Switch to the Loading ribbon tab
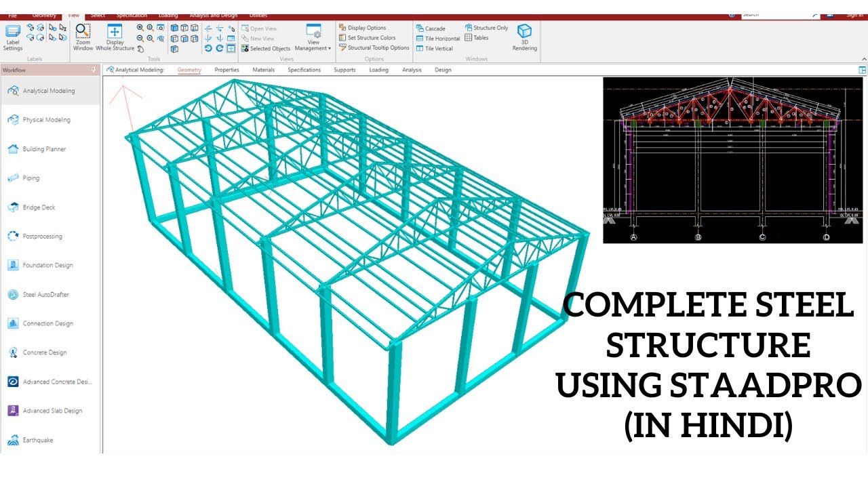This screenshot has height=488, width=868. click(x=168, y=15)
